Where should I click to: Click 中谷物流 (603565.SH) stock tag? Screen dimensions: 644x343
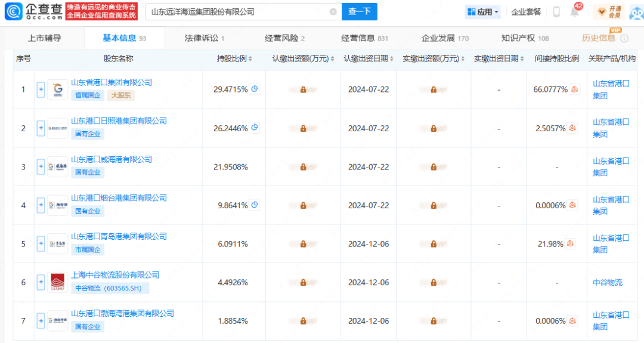pos(110,288)
